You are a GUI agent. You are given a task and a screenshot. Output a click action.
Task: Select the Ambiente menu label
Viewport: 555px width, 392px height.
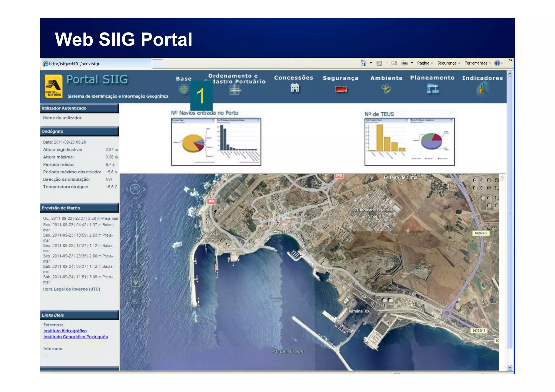click(386, 78)
